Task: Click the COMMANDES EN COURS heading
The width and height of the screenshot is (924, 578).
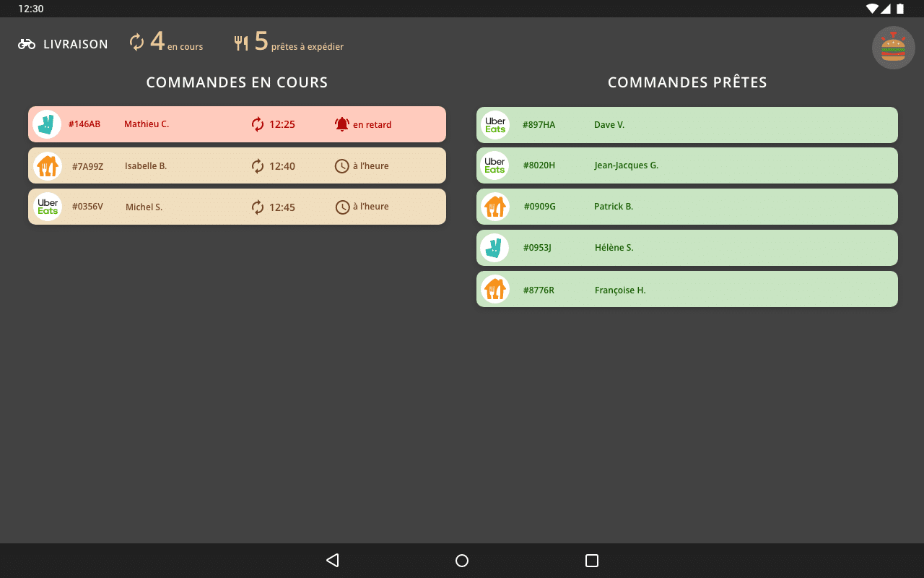Action: pyautogui.click(x=237, y=82)
